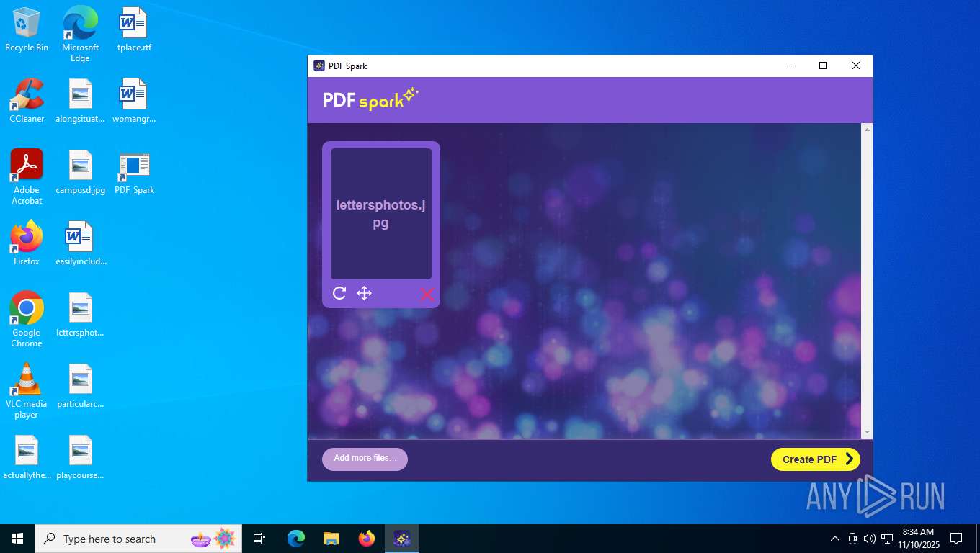Select the Firefox desktop shortcut

click(x=27, y=243)
